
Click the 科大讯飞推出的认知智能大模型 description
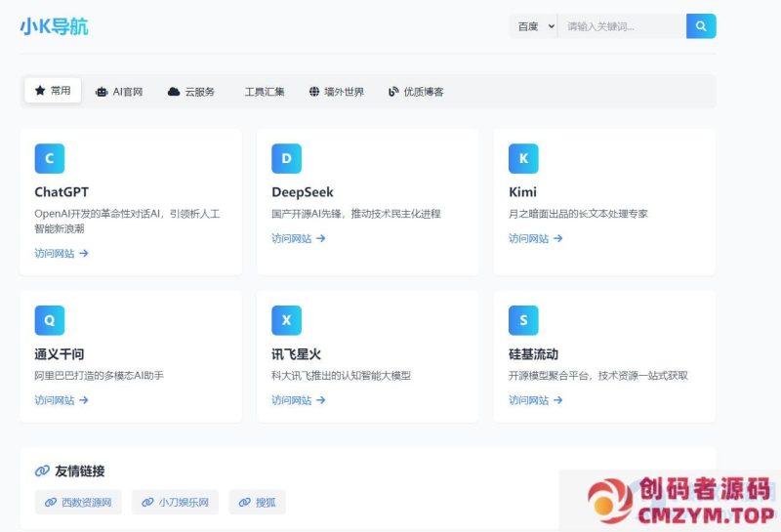click(341, 376)
